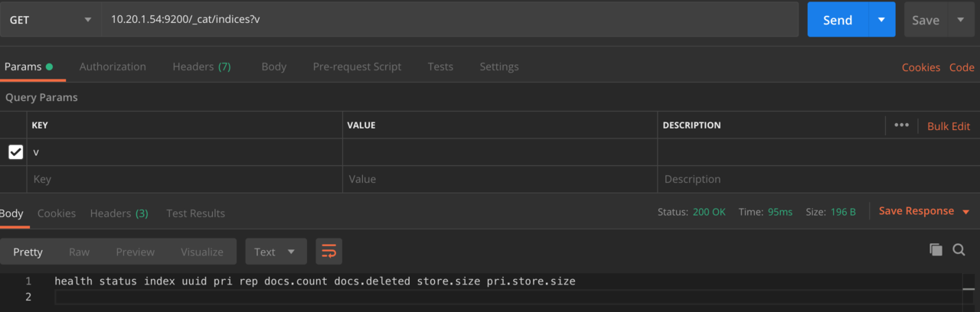Open the Code snippet link
Image resolution: width=980 pixels, height=312 pixels.
962,67
